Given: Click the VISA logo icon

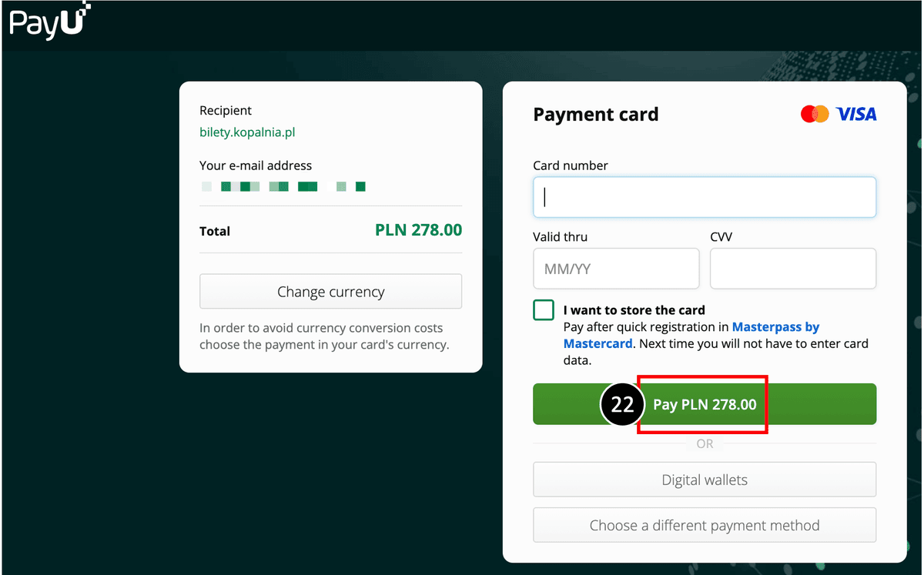Looking at the screenshot, I should [x=856, y=114].
